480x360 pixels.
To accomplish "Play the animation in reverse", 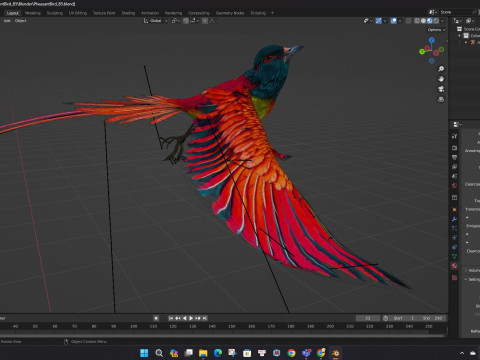I will pos(185,318).
